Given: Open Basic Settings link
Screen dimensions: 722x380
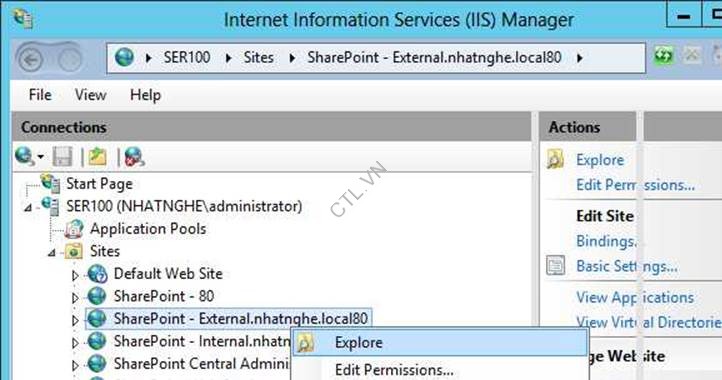Looking at the screenshot, I should tap(627, 266).
